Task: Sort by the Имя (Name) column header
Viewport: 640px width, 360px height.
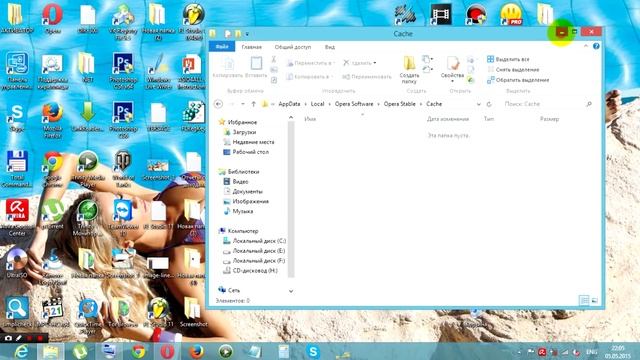Action: (x=310, y=119)
